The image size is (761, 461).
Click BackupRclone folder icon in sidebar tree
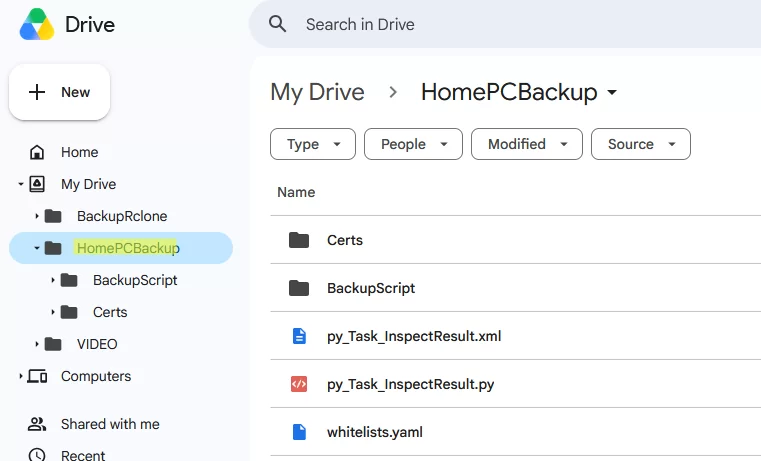[53, 216]
